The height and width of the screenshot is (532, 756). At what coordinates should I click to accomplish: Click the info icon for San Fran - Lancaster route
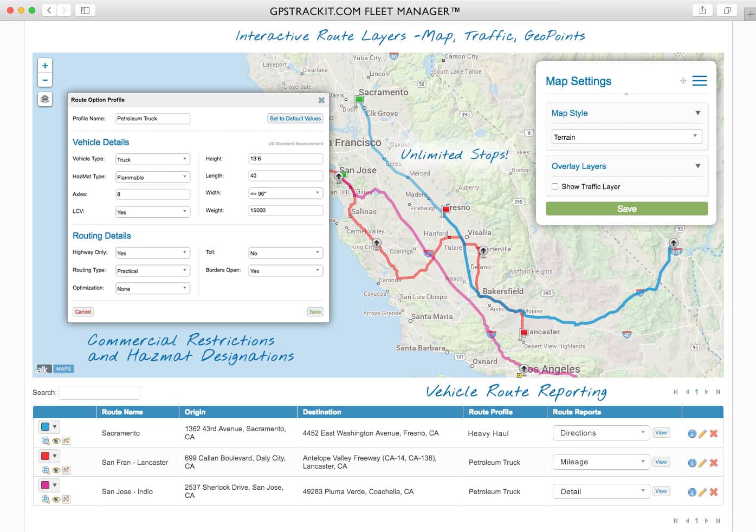(692, 462)
